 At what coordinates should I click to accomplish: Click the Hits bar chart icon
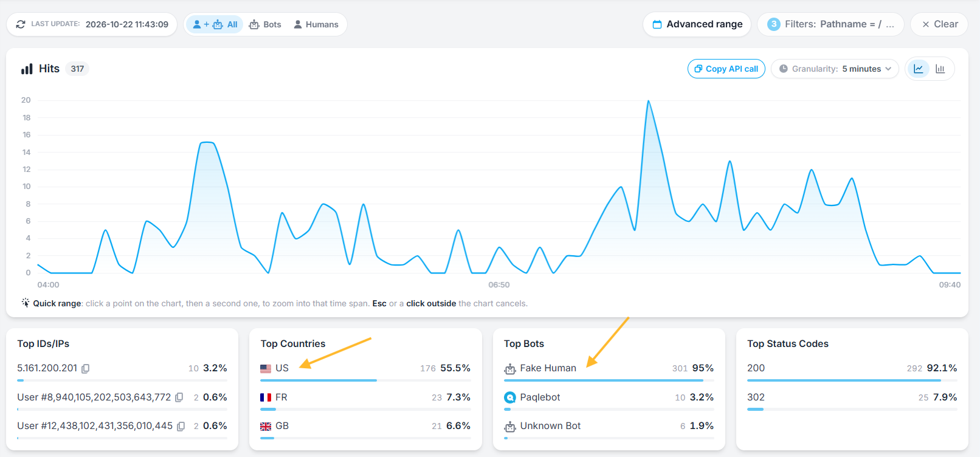[x=27, y=69]
